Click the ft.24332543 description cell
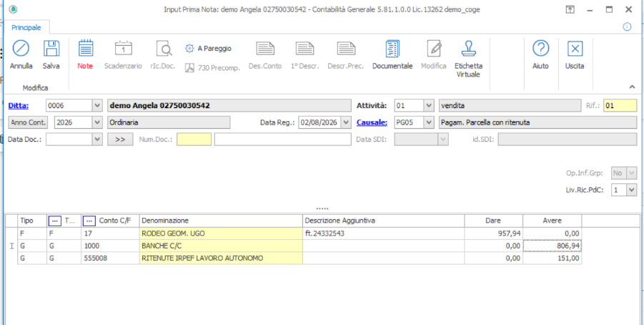Viewport: 644px width, 325px height. click(384, 233)
